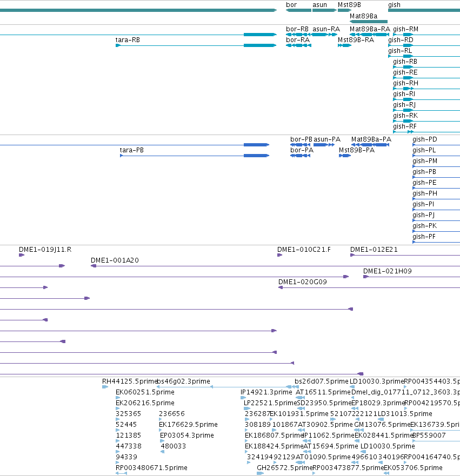Select the Mst89B-RA transcript
460x476 pixels.
pos(345,45)
